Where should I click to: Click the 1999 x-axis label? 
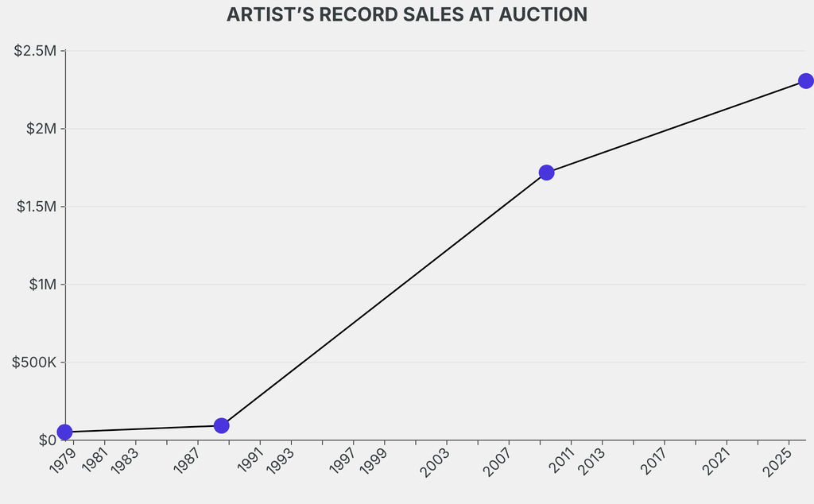[374, 461]
